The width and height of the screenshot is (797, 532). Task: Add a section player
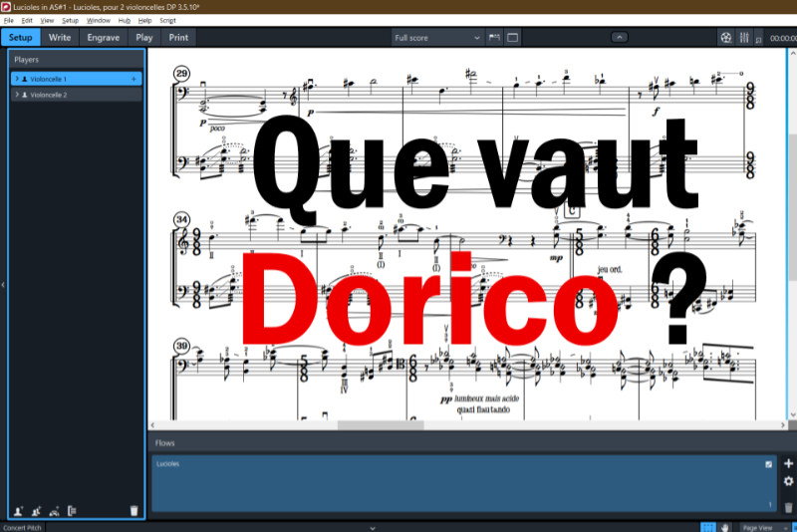36,511
